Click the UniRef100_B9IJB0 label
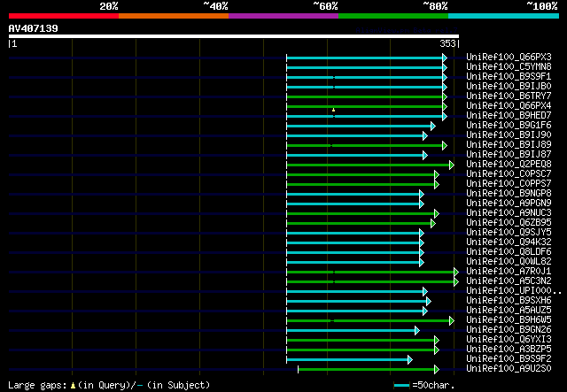567x392 pixels. 509,87
